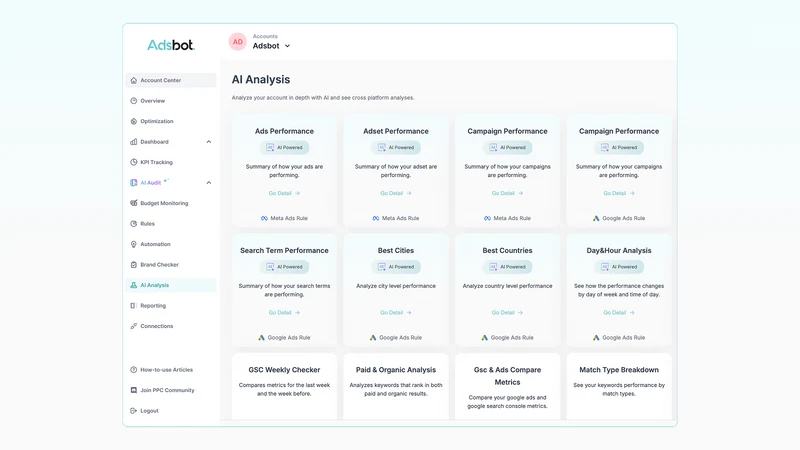Go Detail on Best Cities card
Image resolution: width=800 pixels, height=450 pixels.
tap(396, 313)
